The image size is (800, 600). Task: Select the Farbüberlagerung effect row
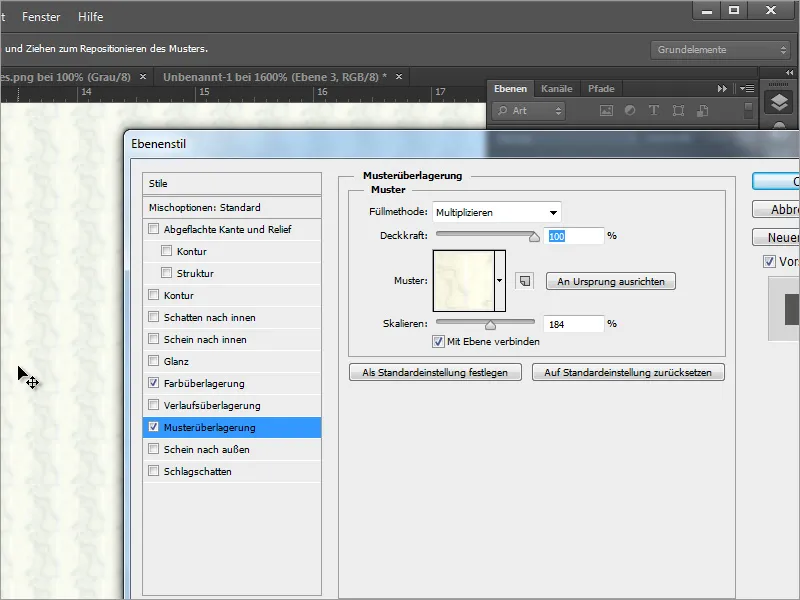tap(232, 383)
